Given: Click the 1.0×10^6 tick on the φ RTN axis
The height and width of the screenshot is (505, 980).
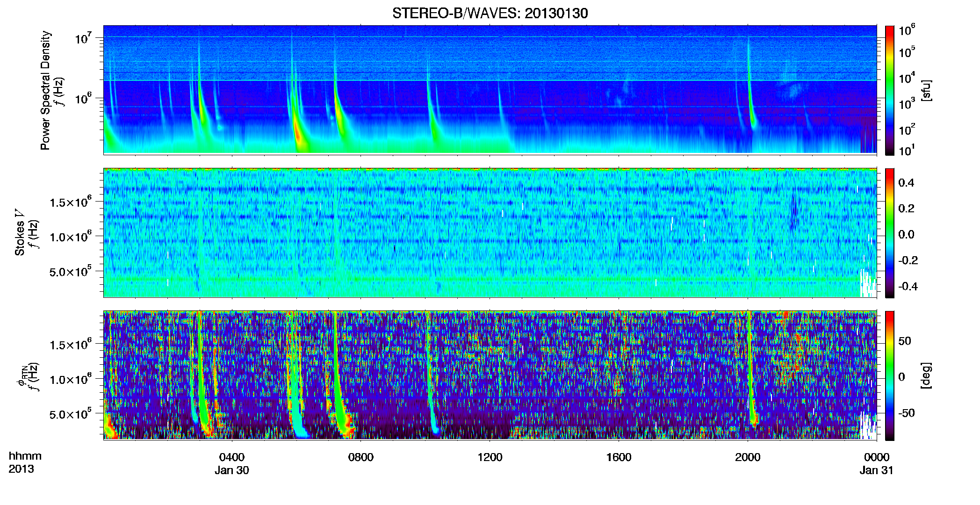Looking at the screenshot, I should click(71, 380).
